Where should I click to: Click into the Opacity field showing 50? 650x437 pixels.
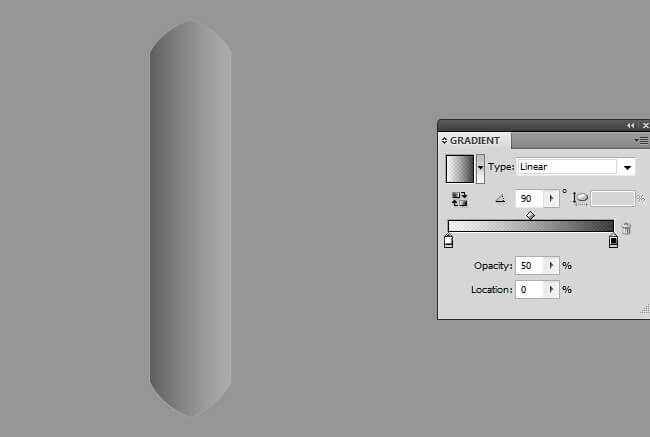[530, 265]
